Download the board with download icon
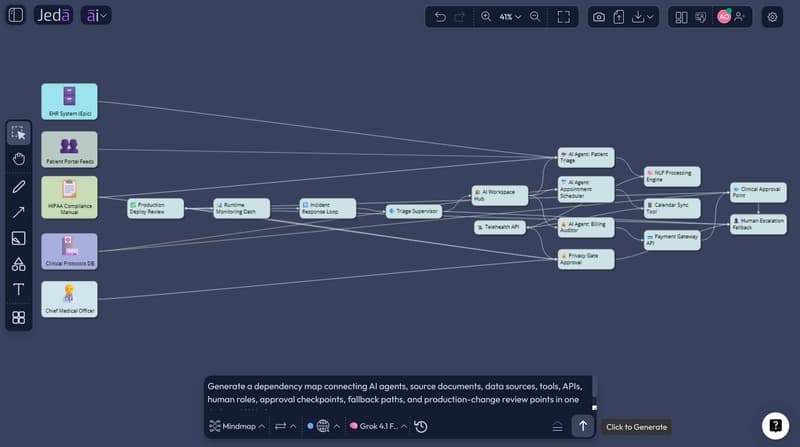The height and width of the screenshot is (447, 800). [x=638, y=17]
